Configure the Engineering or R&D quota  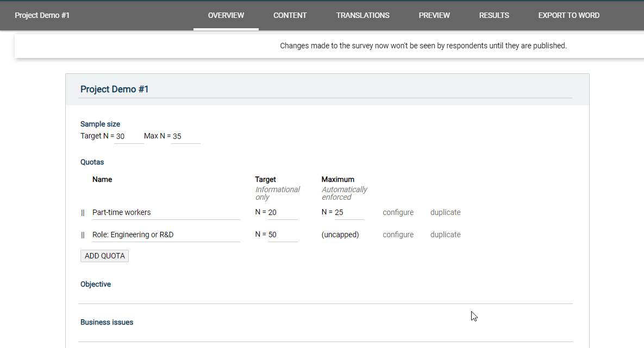tap(398, 235)
